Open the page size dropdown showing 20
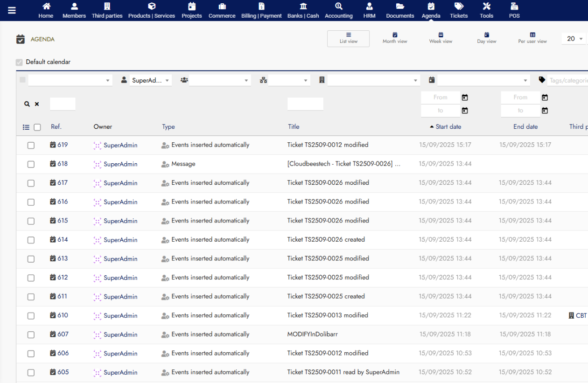The image size is (588, 383). click(574, 39)
